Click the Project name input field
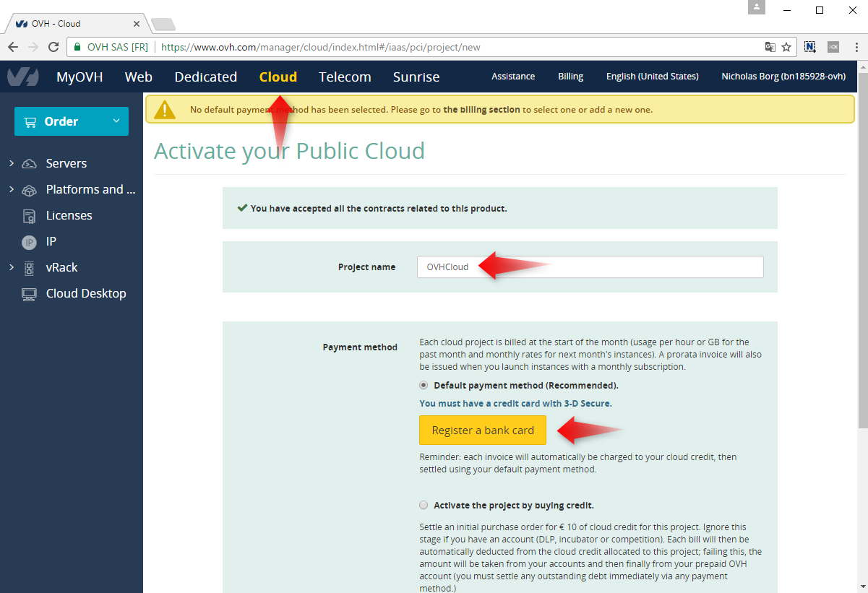868x593 pixels. click(x=590, y=267)
